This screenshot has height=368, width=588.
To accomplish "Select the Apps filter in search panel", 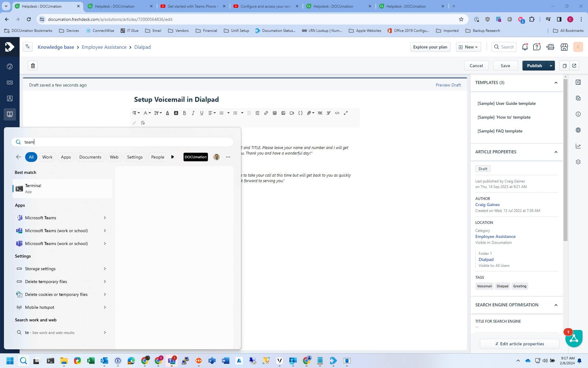I will (x=66, y=157).
